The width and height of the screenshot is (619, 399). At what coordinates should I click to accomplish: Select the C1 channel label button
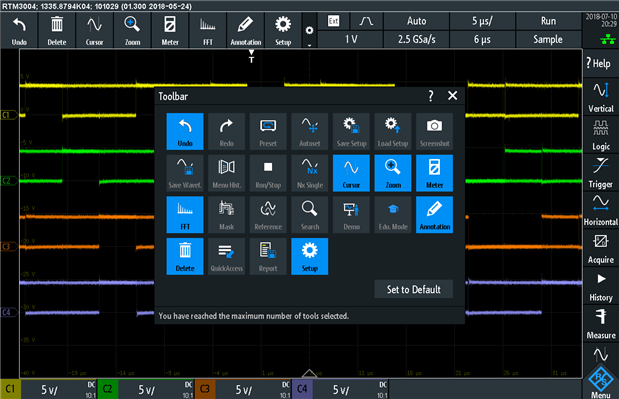point(10,389)
